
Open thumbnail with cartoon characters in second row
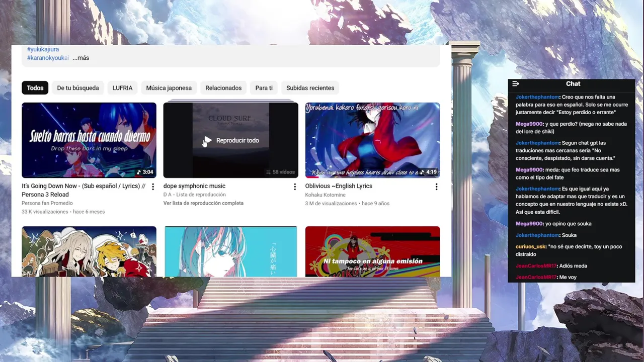(89, 251)
